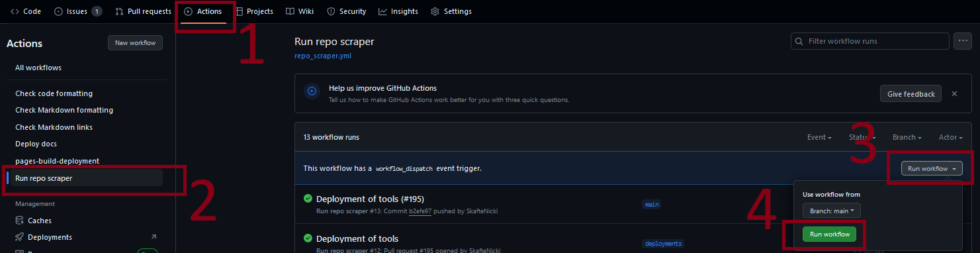The height and width of the screenshot is (253, 980).
Task: Select Run repo scraper workflow
Action: [85, 178]
